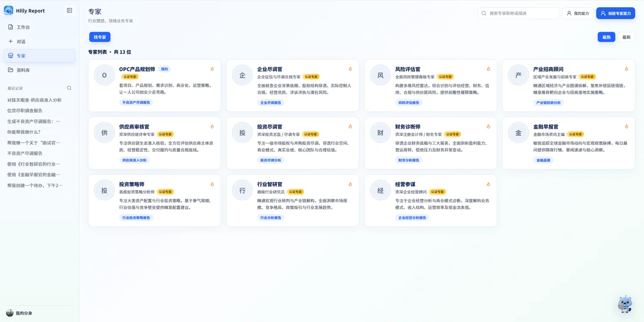Click the flame icon on 企业尽调官 card
Screen dimensions: 644x322
point(350,69)
